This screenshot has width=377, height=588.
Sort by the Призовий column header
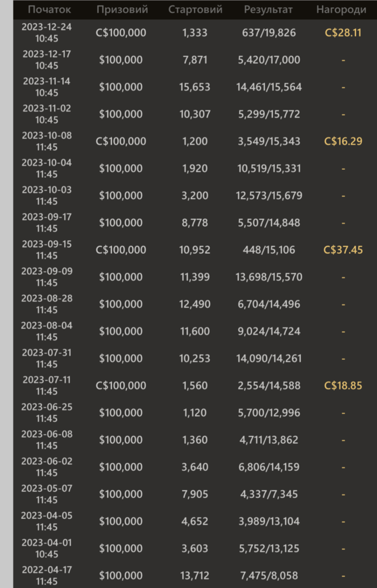tap(122, 9)
